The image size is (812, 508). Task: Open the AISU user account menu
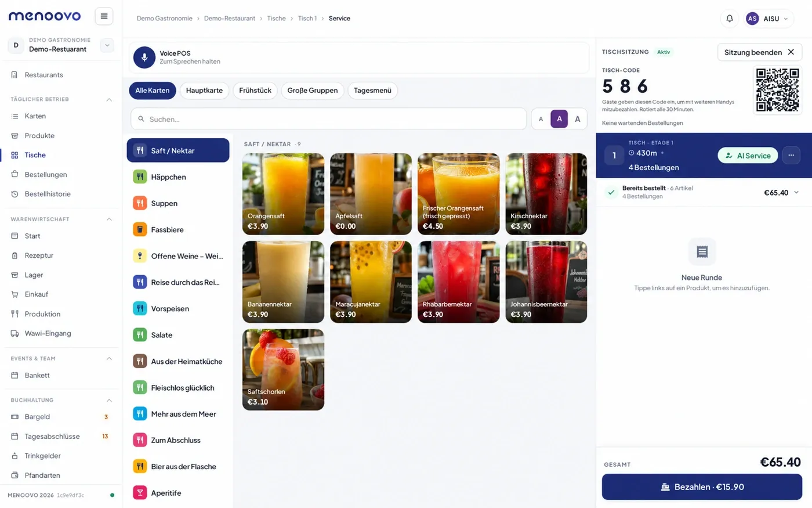coord(768,19)
